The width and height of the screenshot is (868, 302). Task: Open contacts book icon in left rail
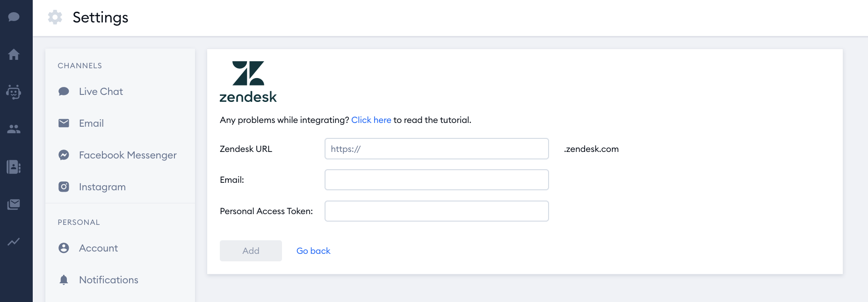pyautogui.click(x=14, y=167)
